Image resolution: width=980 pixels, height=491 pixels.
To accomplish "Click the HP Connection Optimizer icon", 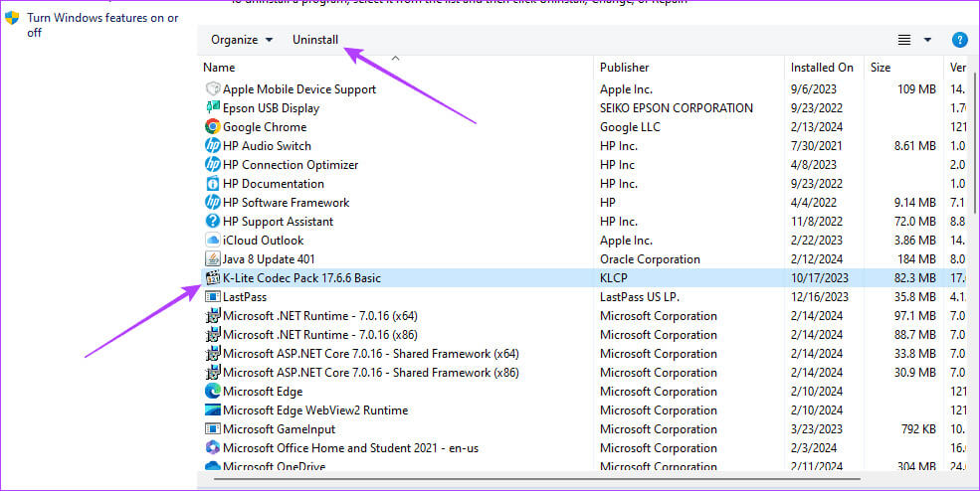I will (213, 164).
